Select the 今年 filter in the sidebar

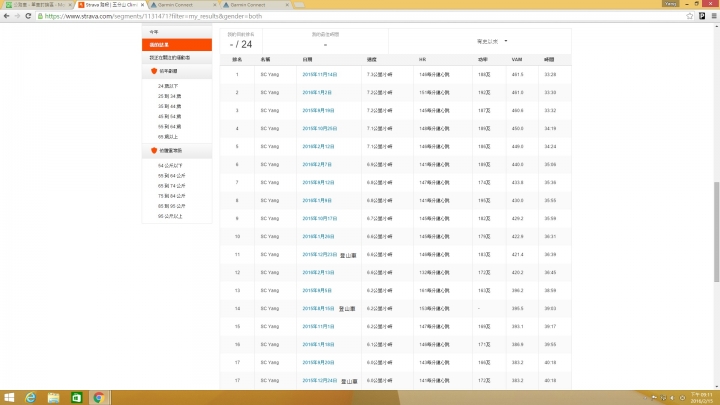click(x=177, y=32)
